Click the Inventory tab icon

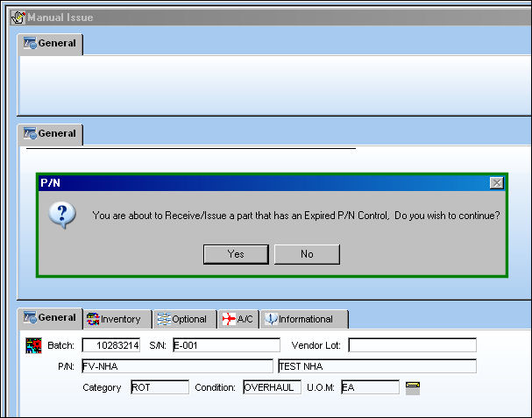(93, 319)
